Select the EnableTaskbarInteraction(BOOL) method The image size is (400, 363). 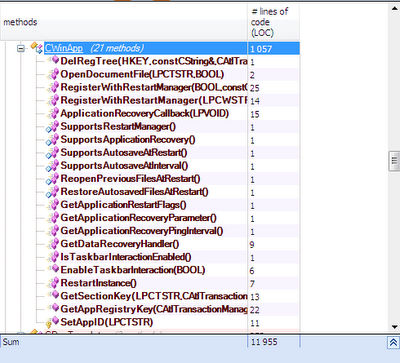click(133, 270)
